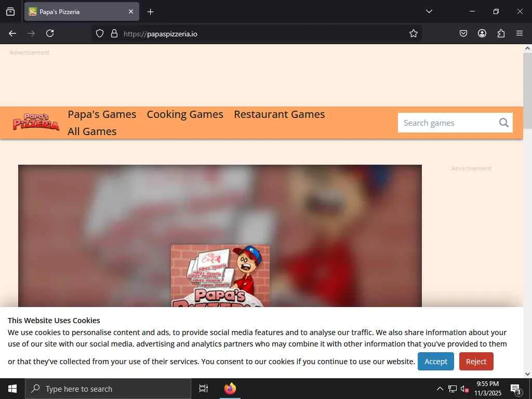This screenshot has width=532, height=399.
Task: Open a new tab with plus button
Action: pos(150,12)
